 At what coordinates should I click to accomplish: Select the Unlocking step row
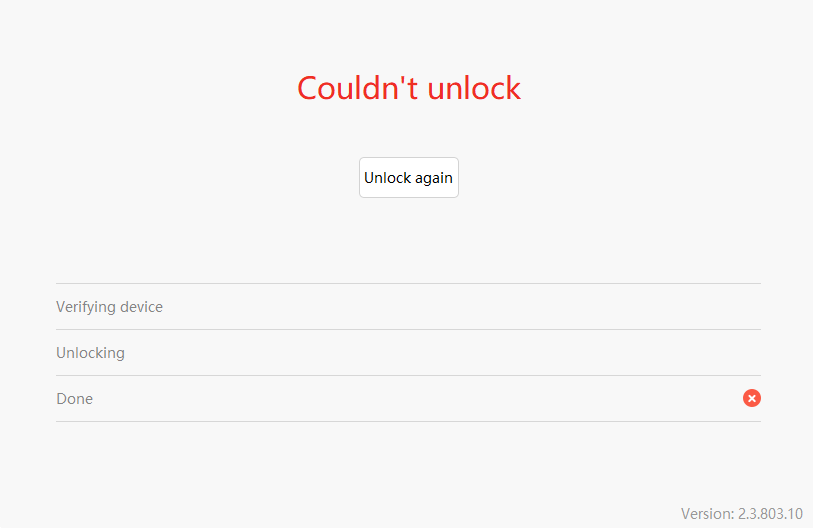pyautogui.click(x=408, y=353)
